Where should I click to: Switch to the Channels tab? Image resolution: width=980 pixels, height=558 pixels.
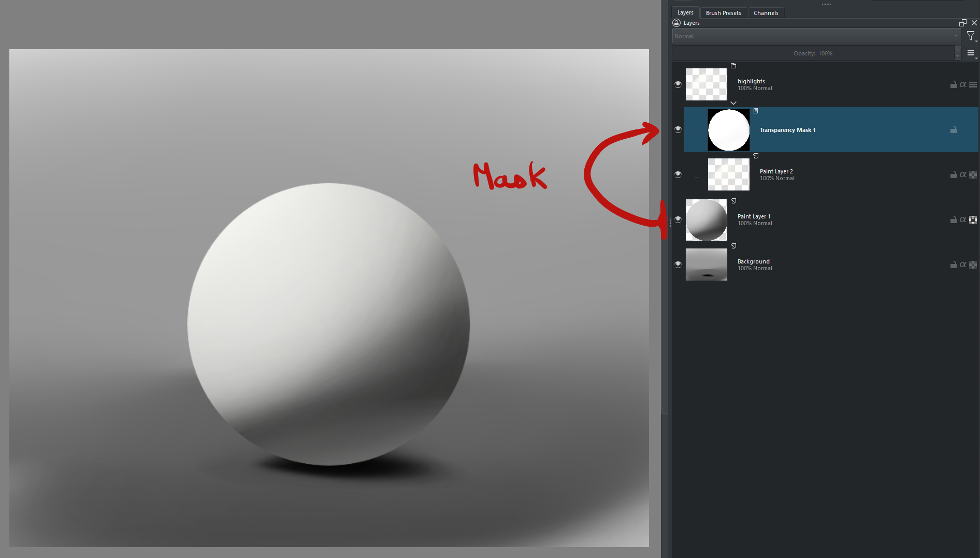coord(766,12)
